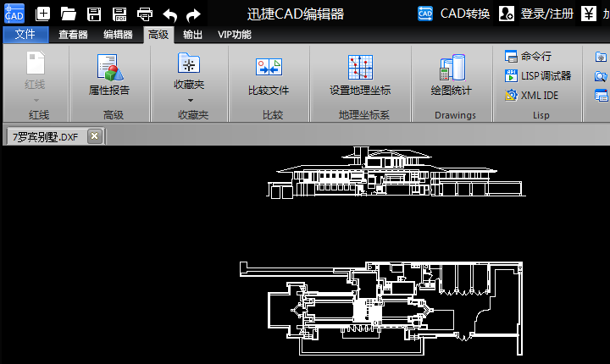Open the 文件 menu
The width and height of the screenshot is (610, 364).
coord(25,35)
